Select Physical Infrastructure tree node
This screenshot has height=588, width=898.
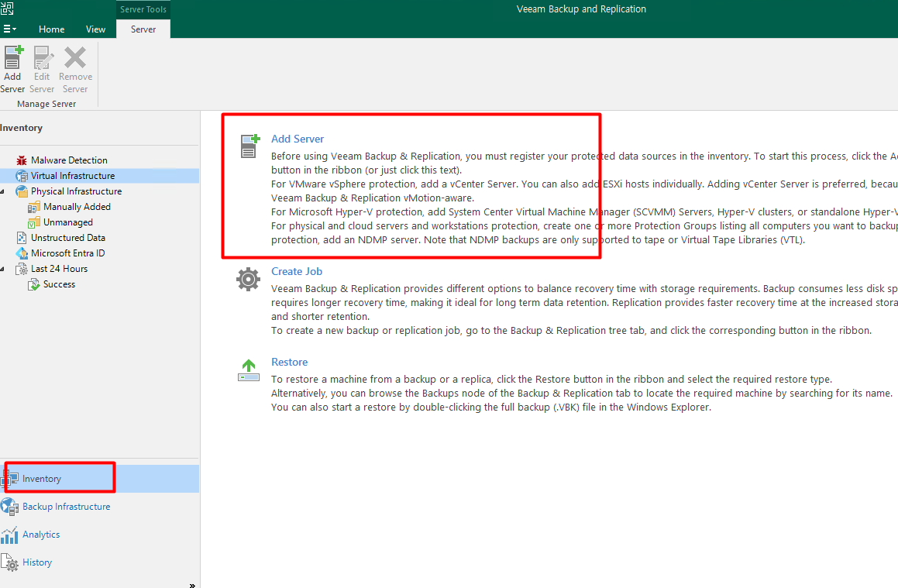coord(76,191)
